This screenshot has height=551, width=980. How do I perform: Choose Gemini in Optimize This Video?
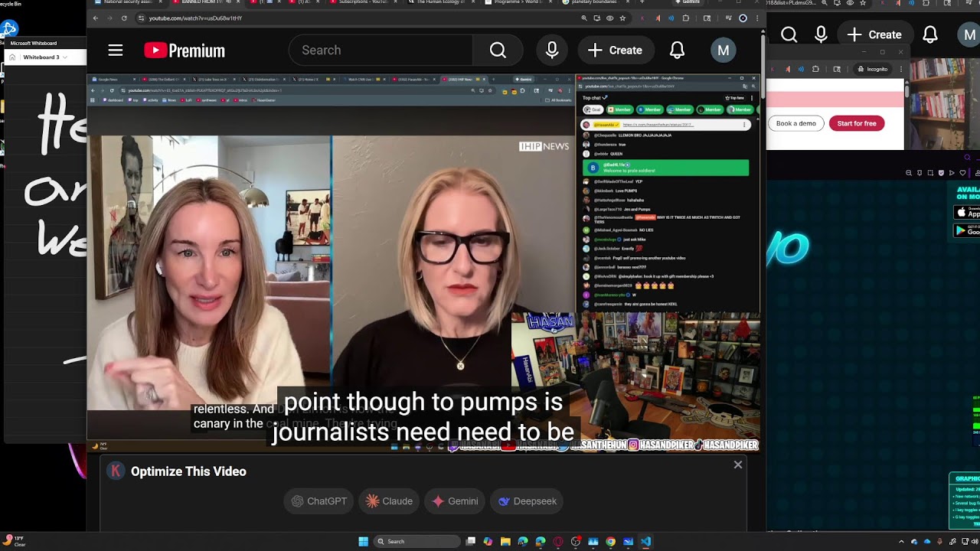(455, 501)
